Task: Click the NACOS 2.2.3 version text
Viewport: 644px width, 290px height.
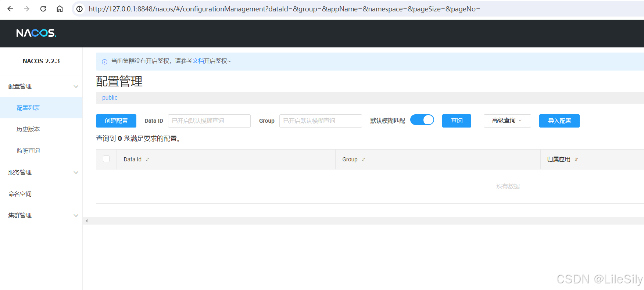Action: click(x=41, y=61)
